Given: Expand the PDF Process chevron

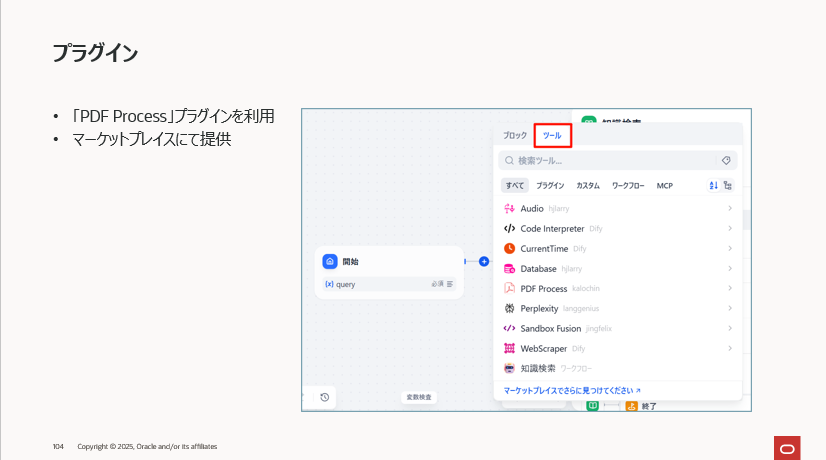Looking at the screenshot, I should (x=730, y=288).
